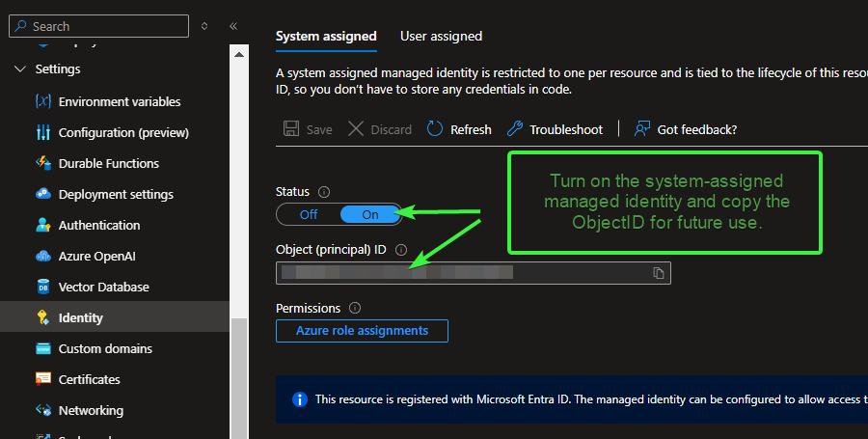
Task: Click the Certificates icon in Settings
Action: tap(42, 379)
